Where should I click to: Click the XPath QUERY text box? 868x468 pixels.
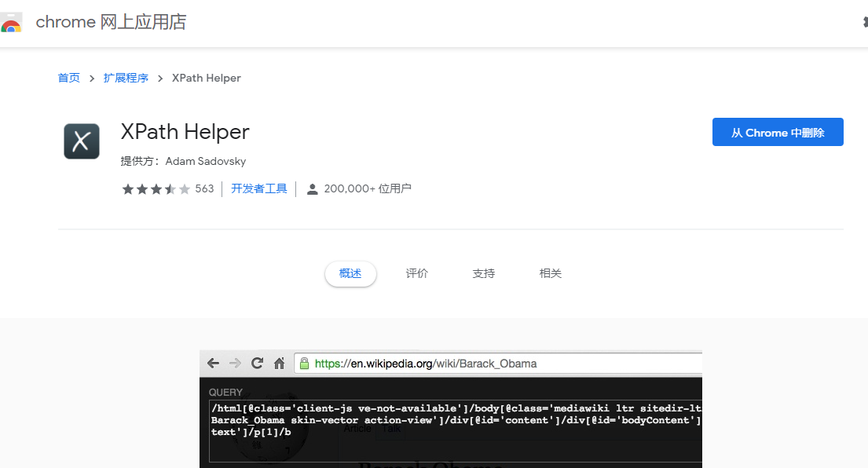point(456,432)
